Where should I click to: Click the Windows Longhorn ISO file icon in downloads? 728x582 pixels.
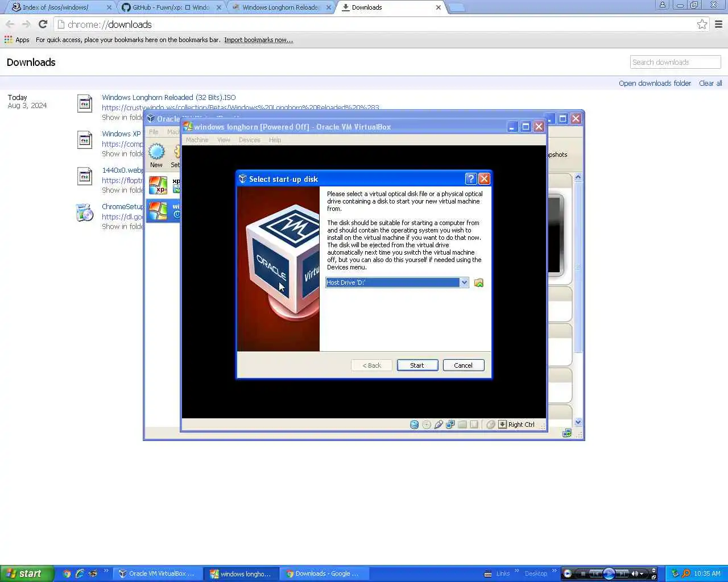85,103
